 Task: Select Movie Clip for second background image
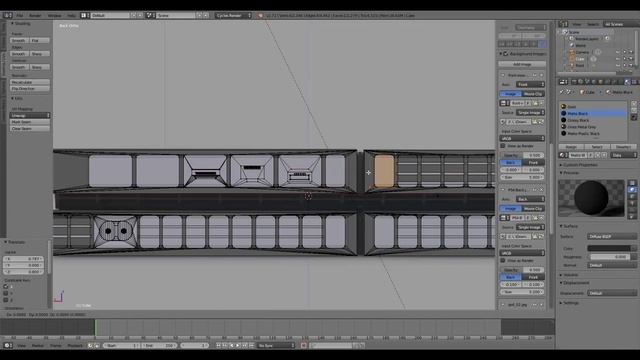[533, 209]
